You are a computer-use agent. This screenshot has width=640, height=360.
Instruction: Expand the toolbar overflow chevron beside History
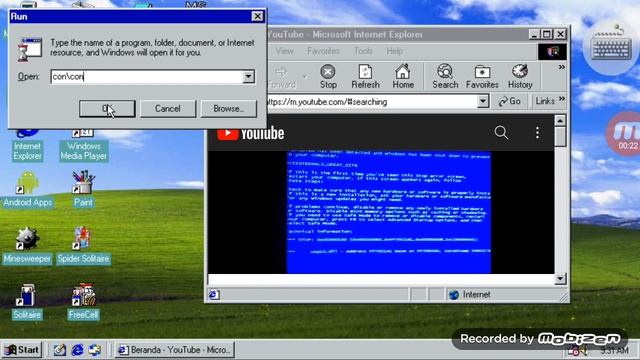[562, 67]
